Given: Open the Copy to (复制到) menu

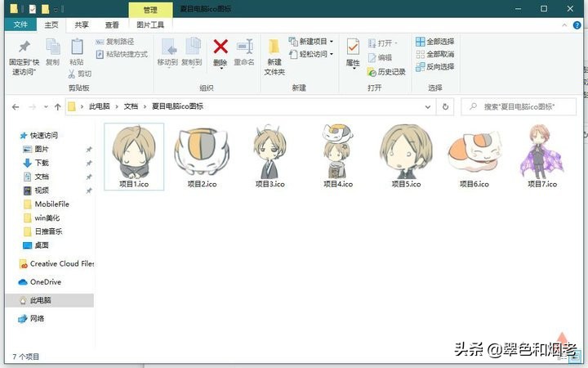Looking at the screenshot, I should click(192, 52).
